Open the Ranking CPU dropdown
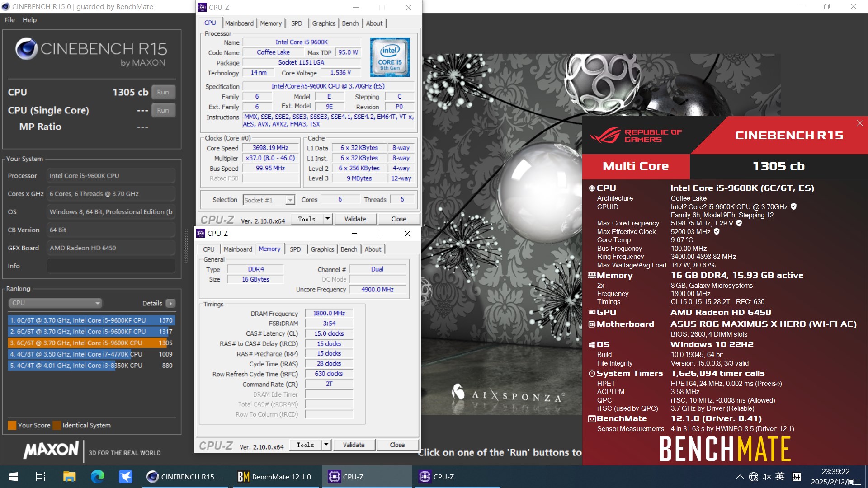 coord(55,303)
